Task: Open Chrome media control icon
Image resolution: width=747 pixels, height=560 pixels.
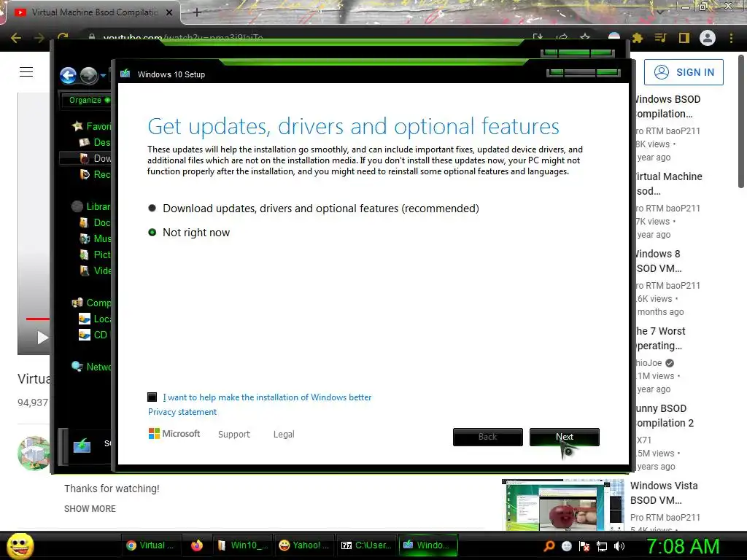Action: pos(661,38)
